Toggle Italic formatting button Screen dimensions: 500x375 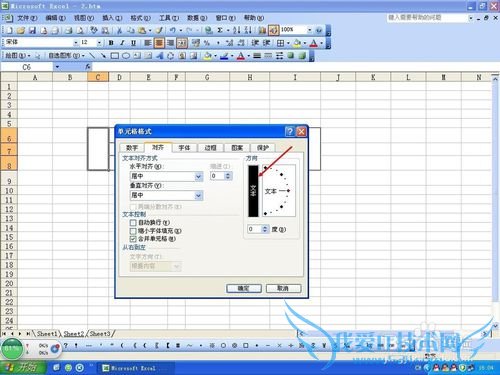click(122, 43)
